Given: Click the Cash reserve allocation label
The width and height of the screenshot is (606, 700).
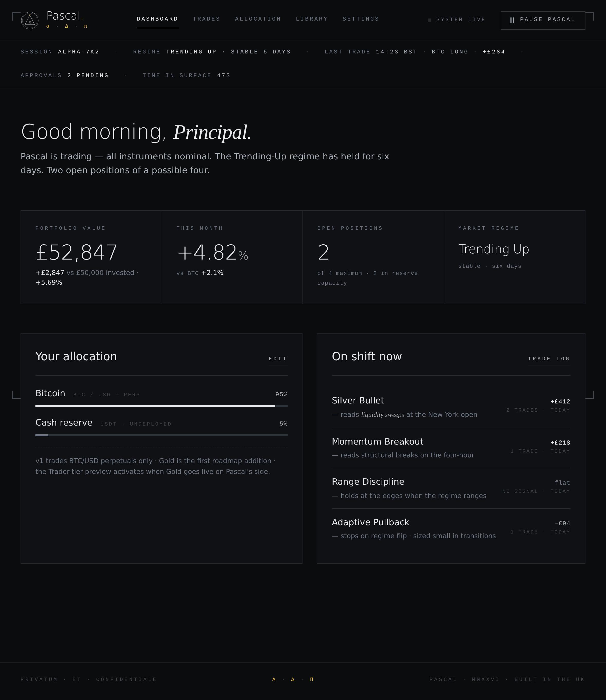Looking at the screenshot, I should 64,423.
